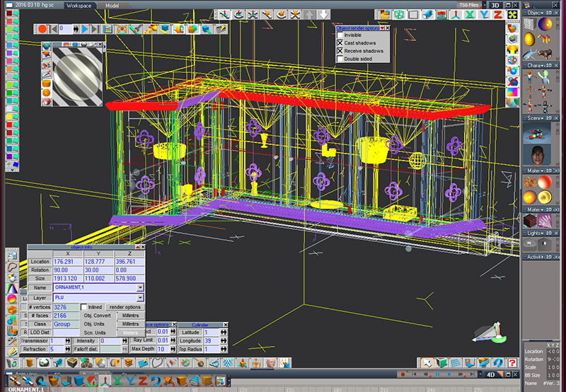This screenshot has height=392, width=566.
Task: Enable the Invisible checkbox
Action: 340,35
